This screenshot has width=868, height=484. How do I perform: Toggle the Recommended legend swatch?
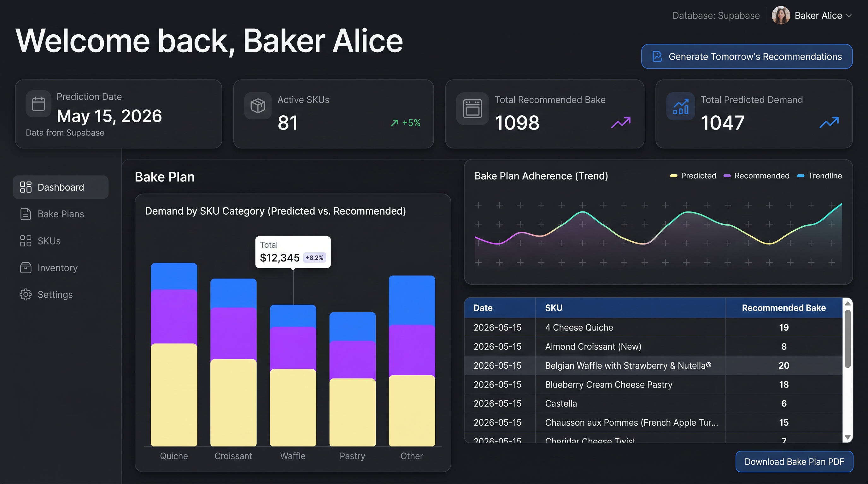click(727, 176)
